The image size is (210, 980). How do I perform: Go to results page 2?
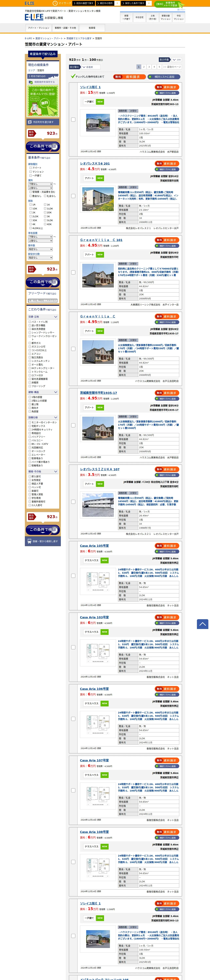coord(144,67)
